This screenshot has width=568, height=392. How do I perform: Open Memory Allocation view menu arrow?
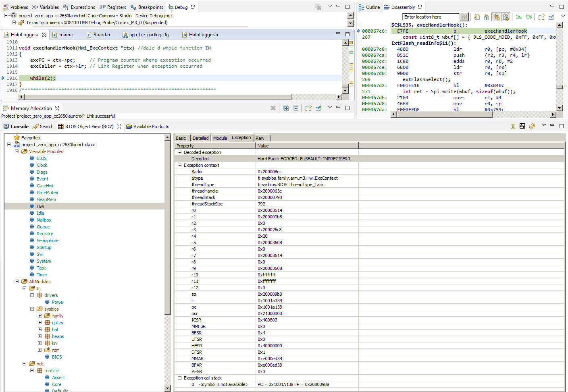(x=330, y=107)
